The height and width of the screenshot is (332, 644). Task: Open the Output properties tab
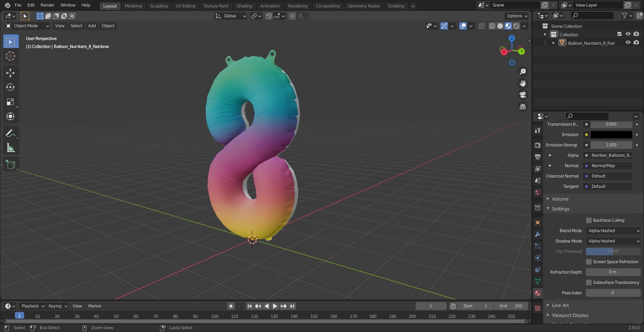tap(537, 157)
